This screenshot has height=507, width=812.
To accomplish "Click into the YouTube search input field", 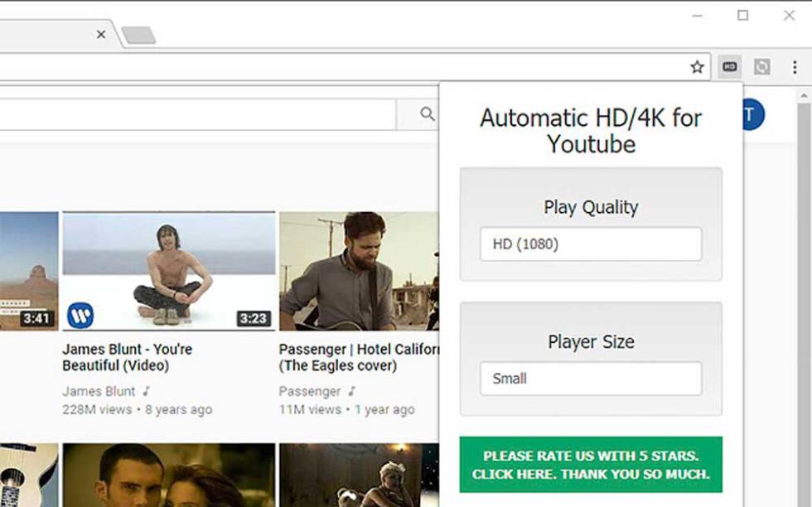I will point(197,114).
